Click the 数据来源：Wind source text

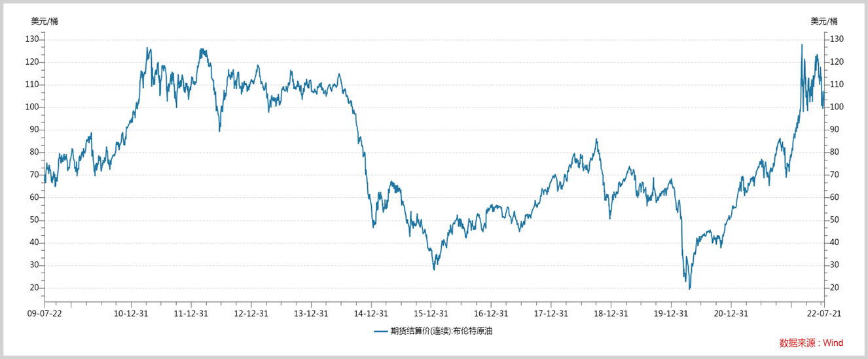pyautogui.click(x=811, y=343)
